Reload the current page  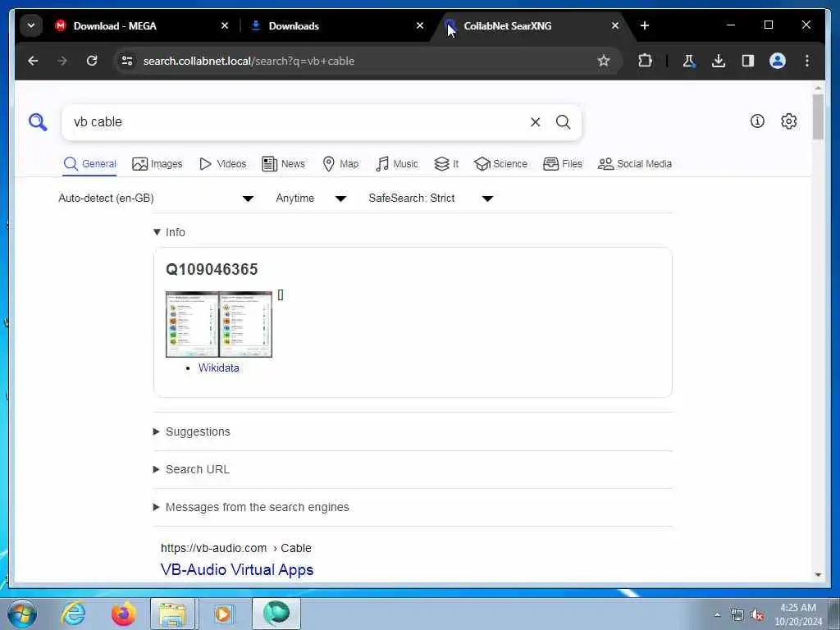click(x=92, y=61)
